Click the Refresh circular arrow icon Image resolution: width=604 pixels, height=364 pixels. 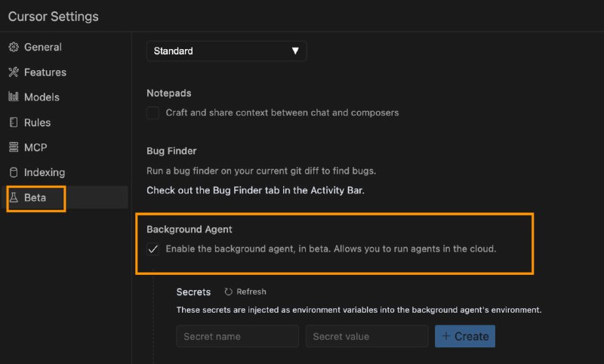tap(229, 292)
